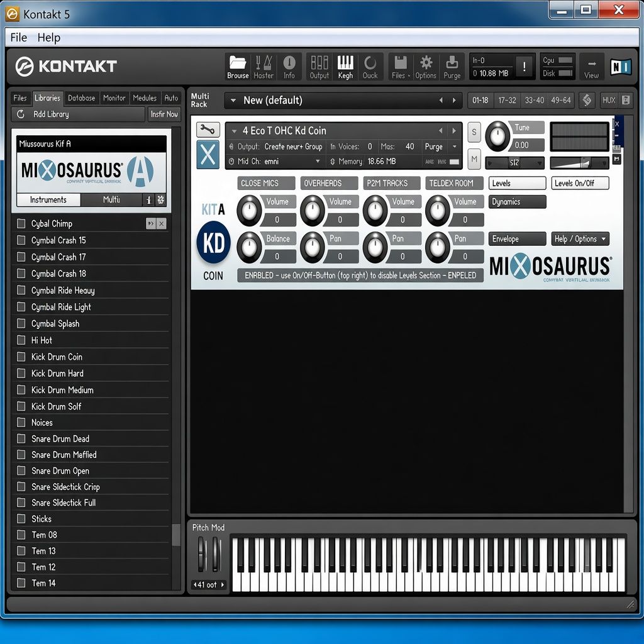
Task: Click the refresh icon beside Add Library
Action: tap(21, 114)
